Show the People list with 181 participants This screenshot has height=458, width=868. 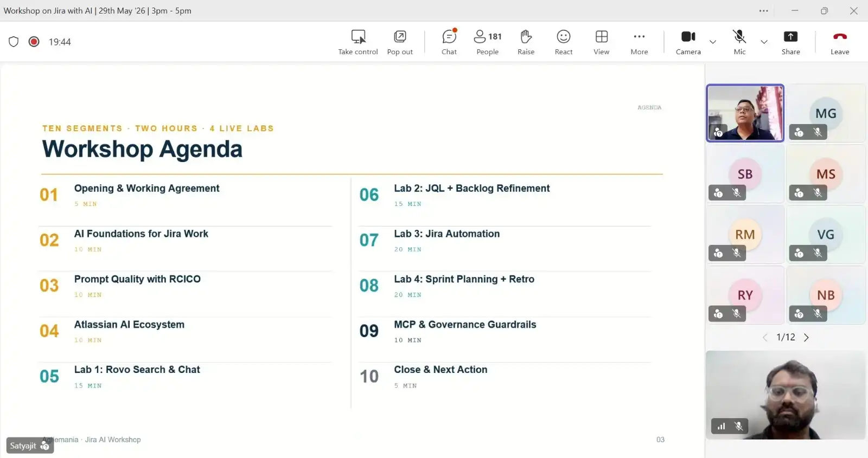click(488, 42)
